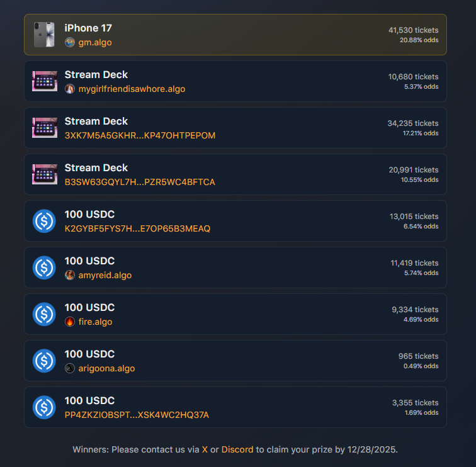The height and width of the screenshot is (467, 476).
Task: Click the iPhone 17 prize image
Action: coord(44,35)
